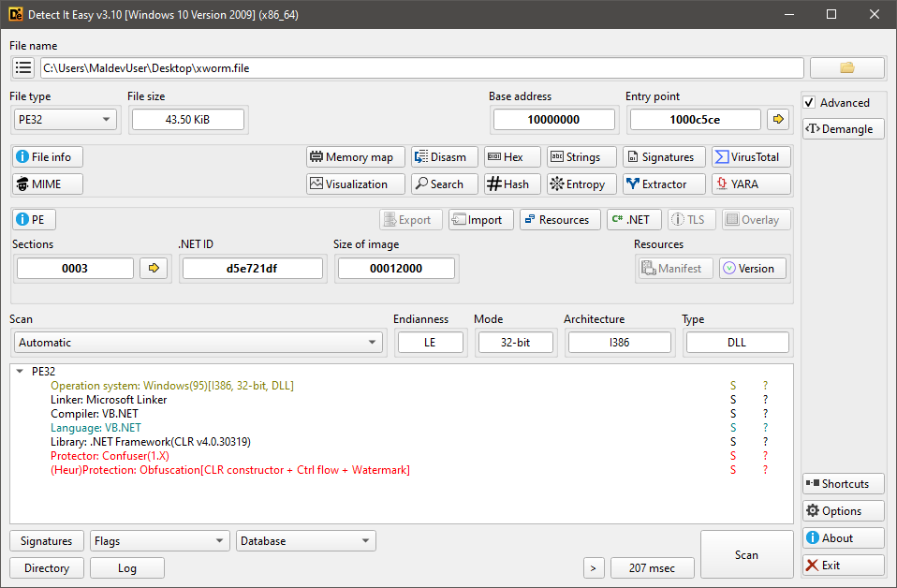Open the YARA scanner
The width and height of the screenshot is (897, 588).
751,184
